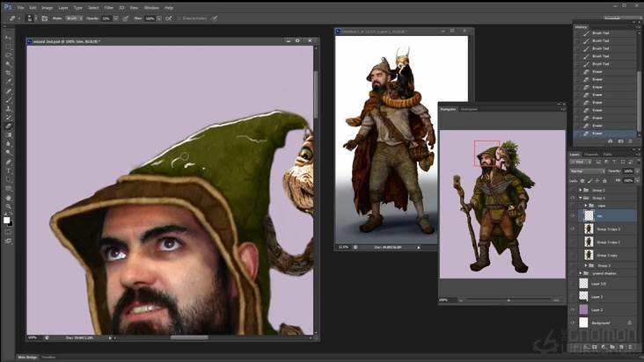Select the Lasso tool
The width and height of the screenshot is (644, 362).
[x=8, y=55]
